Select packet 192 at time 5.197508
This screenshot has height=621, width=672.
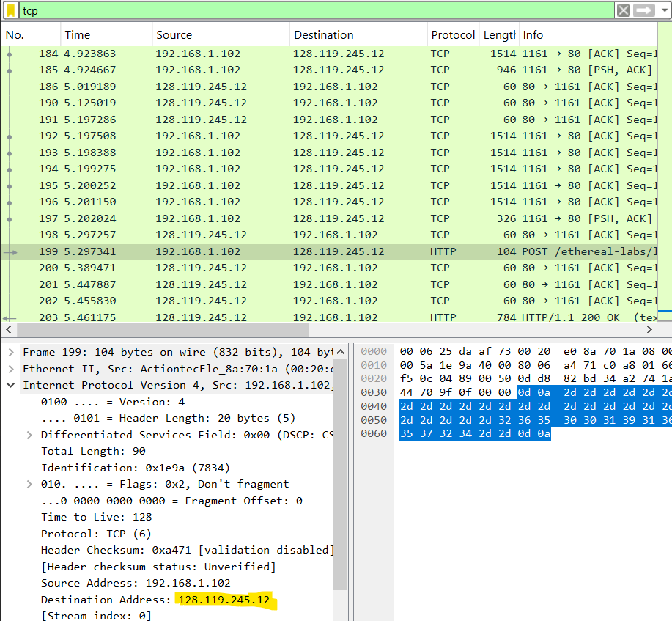[329, 136]
